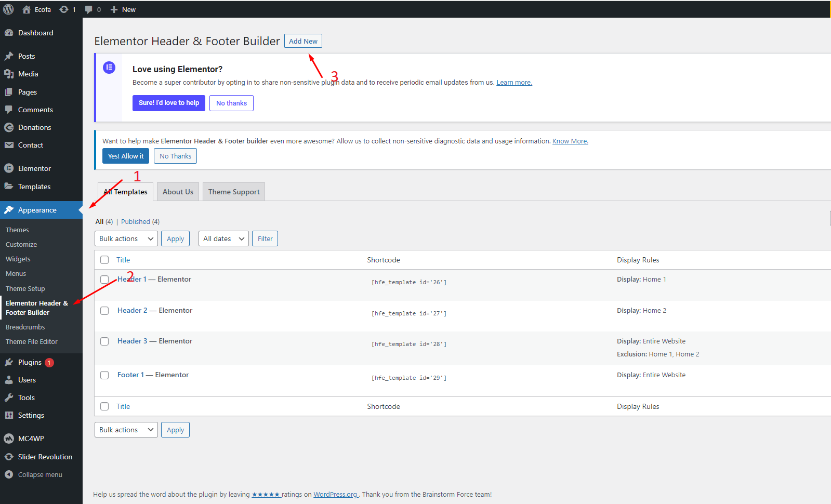Image resolution: width=831 pixels, height=504 pixels.
Task: Switch to the All Templates tab
Action: point(125,192)
